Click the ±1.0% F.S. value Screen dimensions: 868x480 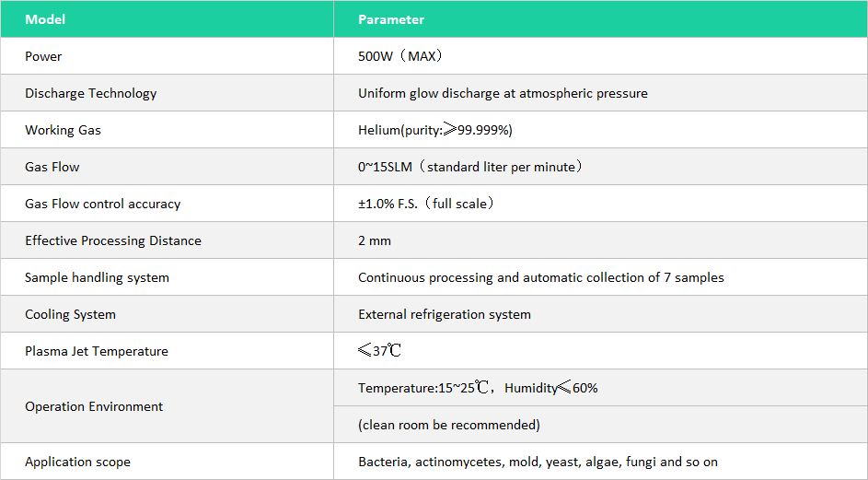[426, 204]
